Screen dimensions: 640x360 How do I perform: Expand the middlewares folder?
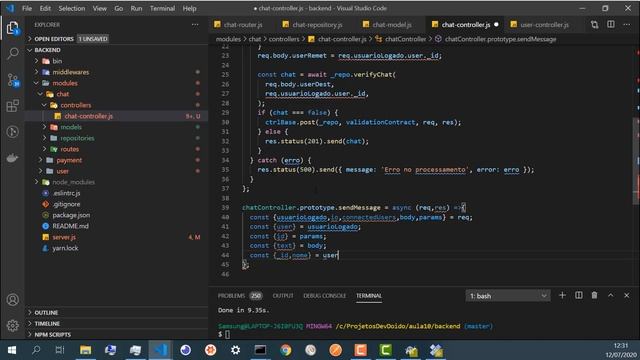(x=117, y=72)
